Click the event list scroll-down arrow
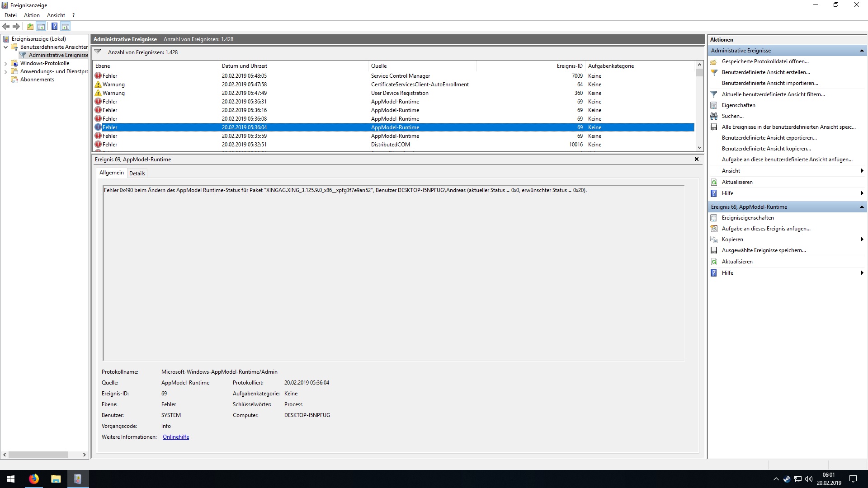 (699, 148)
